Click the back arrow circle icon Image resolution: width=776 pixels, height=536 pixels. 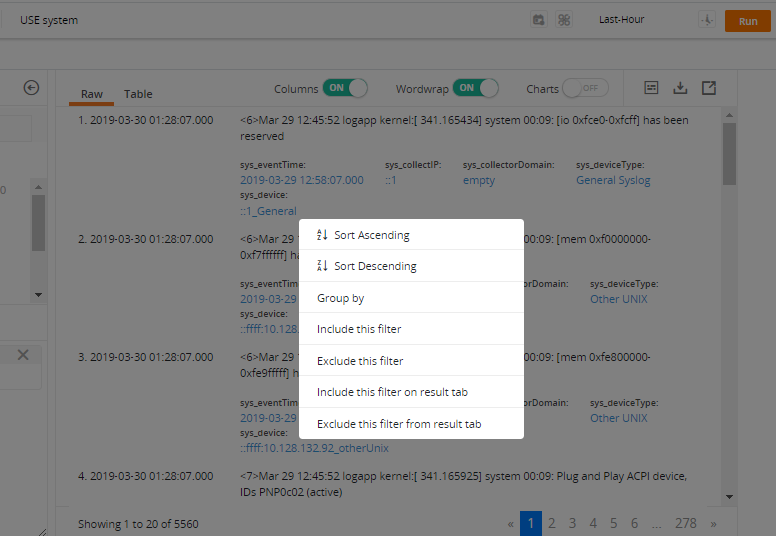[x=31, y=88]
